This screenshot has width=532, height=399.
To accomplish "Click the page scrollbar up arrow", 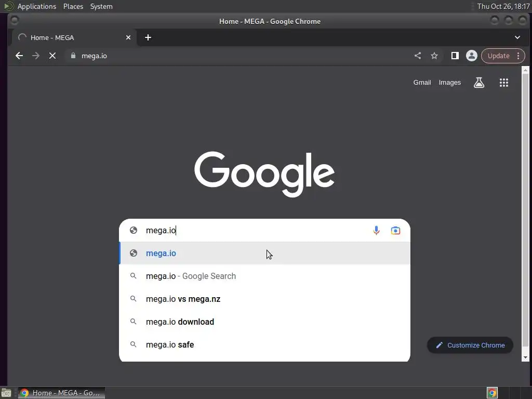I will click(x=525, y=70).
